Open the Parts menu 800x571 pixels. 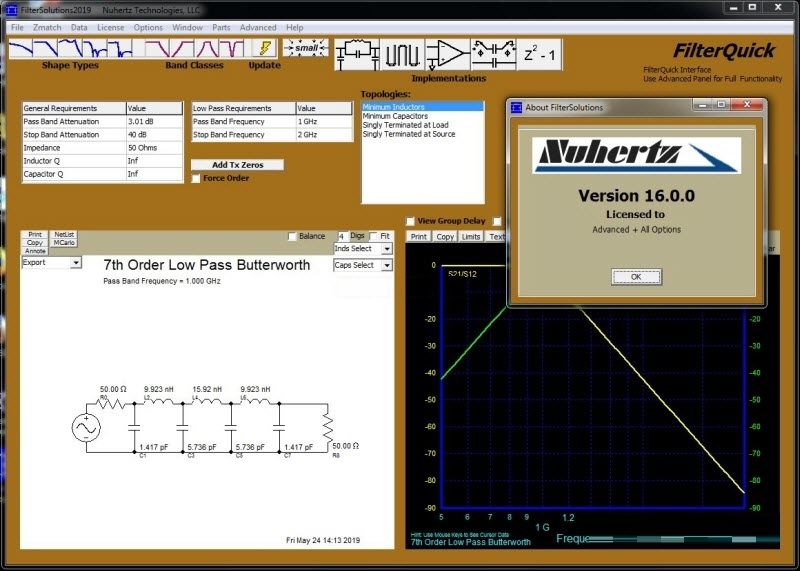coord(221,28)
